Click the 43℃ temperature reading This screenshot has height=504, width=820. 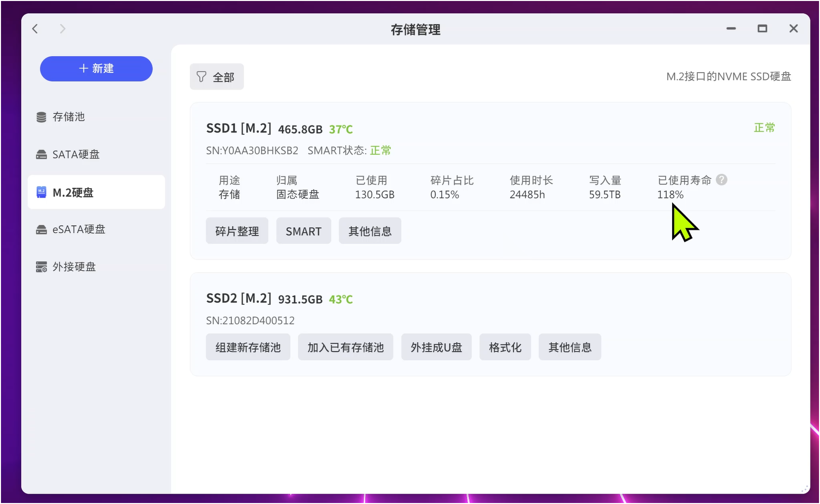341,299
